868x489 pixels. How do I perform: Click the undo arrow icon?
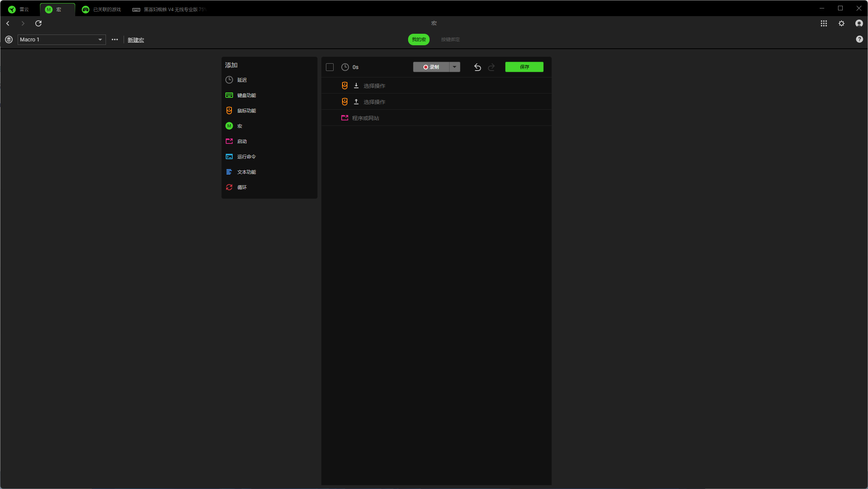tap(477, 67)
